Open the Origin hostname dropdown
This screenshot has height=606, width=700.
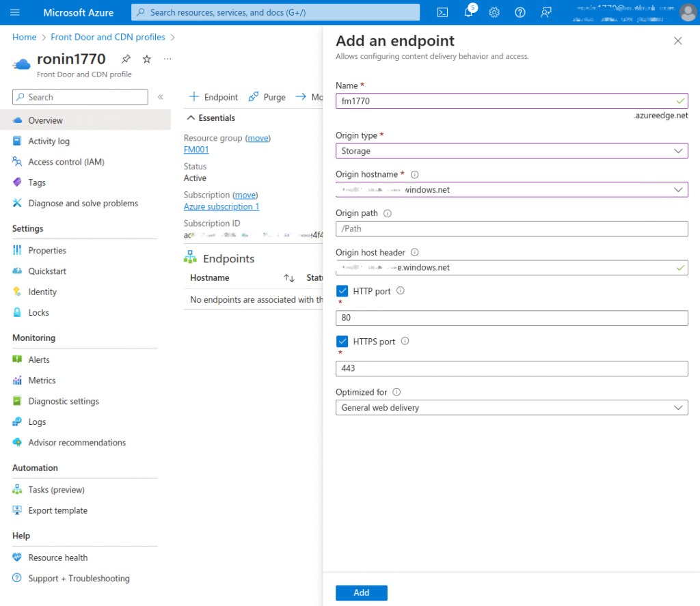pyautogui.click(x=511, y=190)
